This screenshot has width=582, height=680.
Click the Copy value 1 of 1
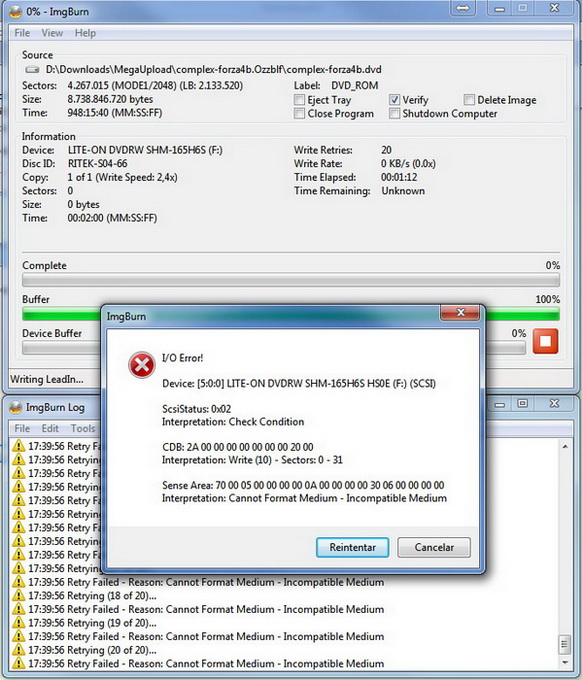coord(122,177)
